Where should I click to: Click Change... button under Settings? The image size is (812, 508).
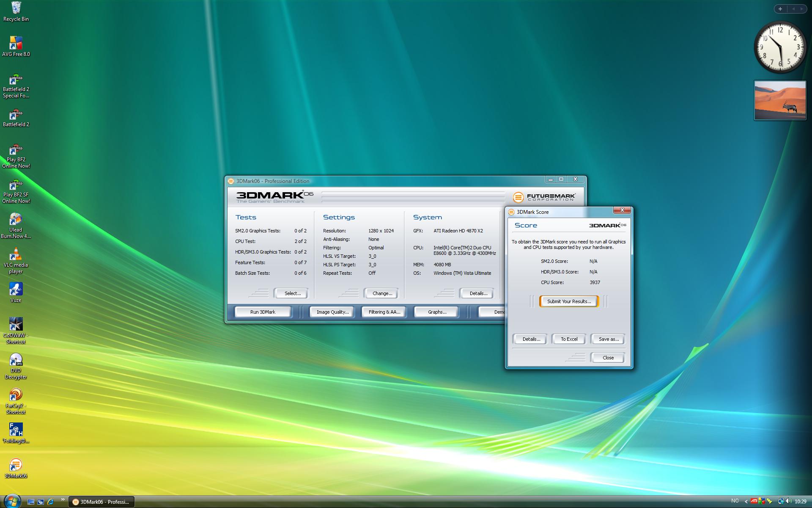pyautogui.click(x=382, y=293)
